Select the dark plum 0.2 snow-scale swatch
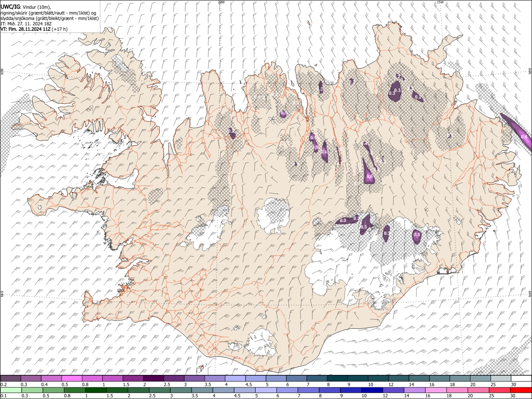This screenshot has width=532, height=399. coord(10,378)
